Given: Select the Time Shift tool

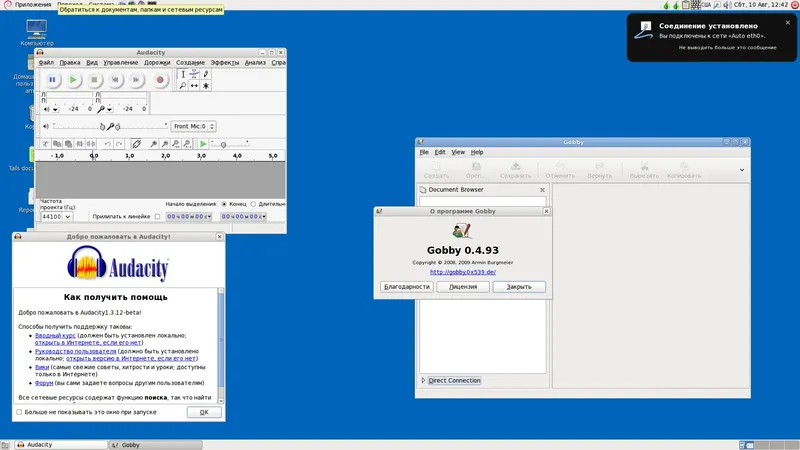Looking at the screenshot, I should [194, 86].
